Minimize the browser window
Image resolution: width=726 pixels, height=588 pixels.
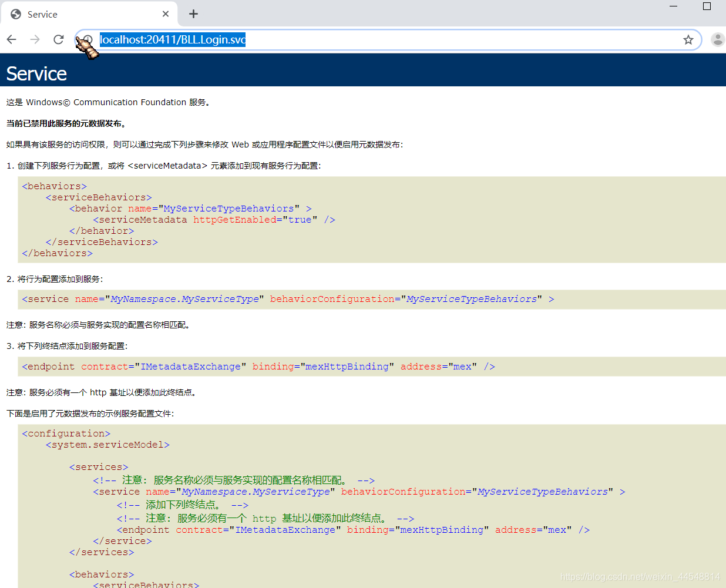tap(674, 6)
